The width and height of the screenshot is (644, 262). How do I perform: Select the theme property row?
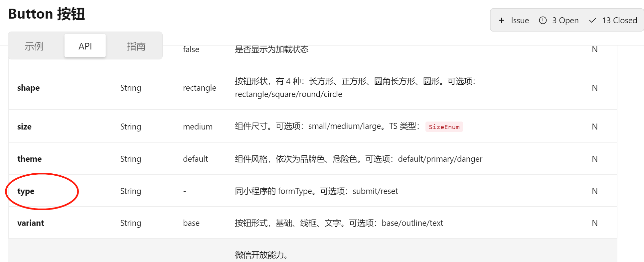tap(29, 159)
